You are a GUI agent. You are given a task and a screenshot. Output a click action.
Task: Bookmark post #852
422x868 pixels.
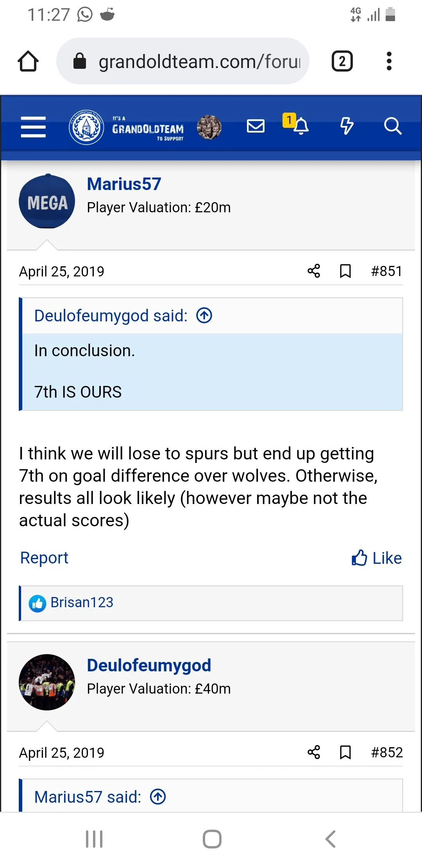coord(345,752)
